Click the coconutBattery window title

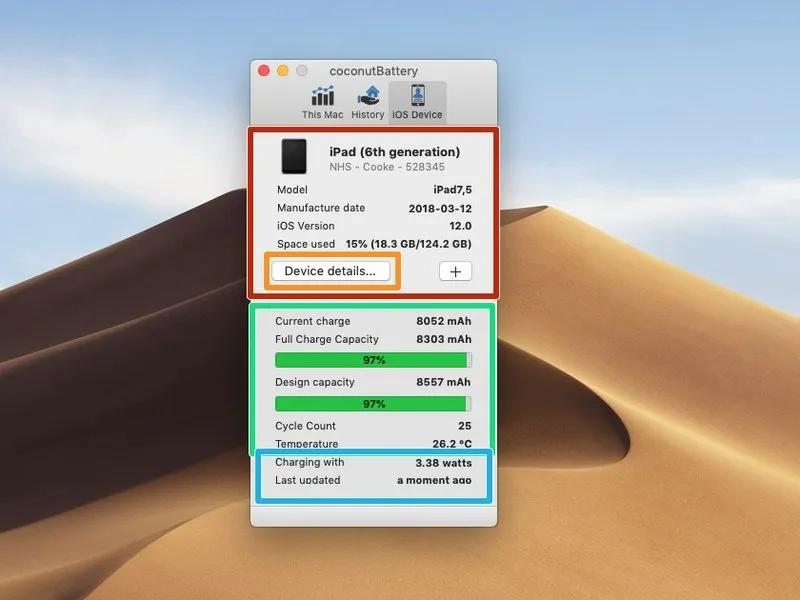[x=373, y=71]
